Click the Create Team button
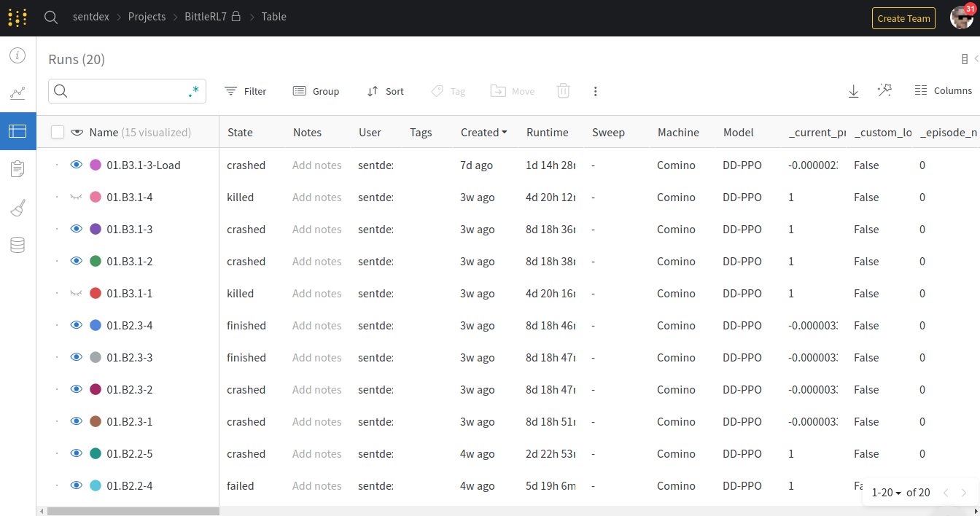 903,18
